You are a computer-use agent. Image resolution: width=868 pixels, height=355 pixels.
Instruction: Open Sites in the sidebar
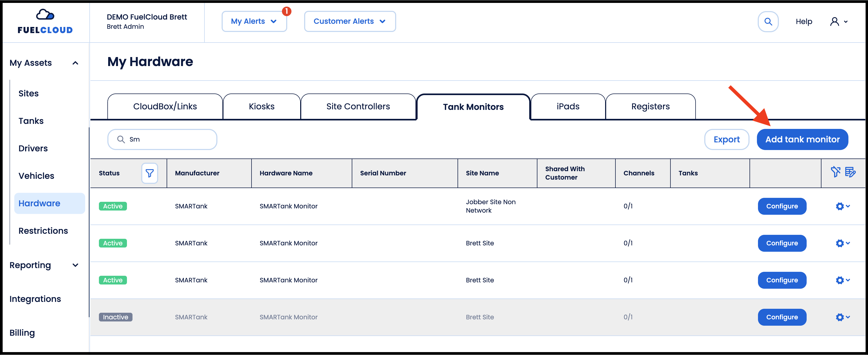coord(29,94)
